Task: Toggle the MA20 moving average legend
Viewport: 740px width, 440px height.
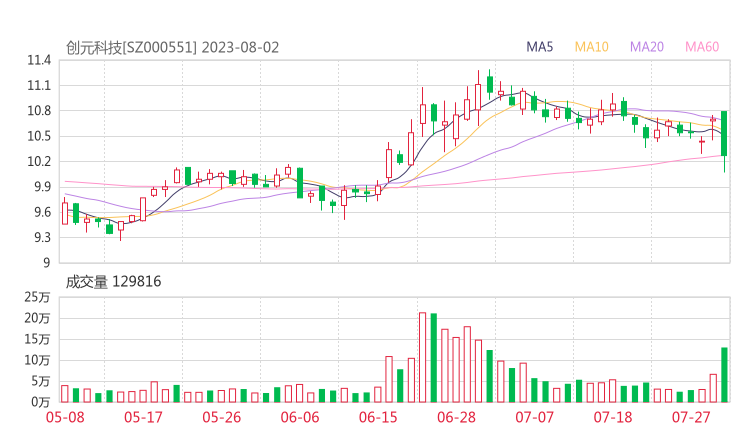Action: point(647,47)
